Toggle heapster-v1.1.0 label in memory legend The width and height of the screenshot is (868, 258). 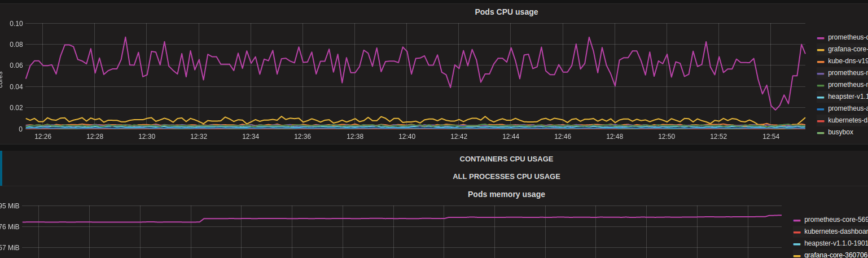pos(835,243)
